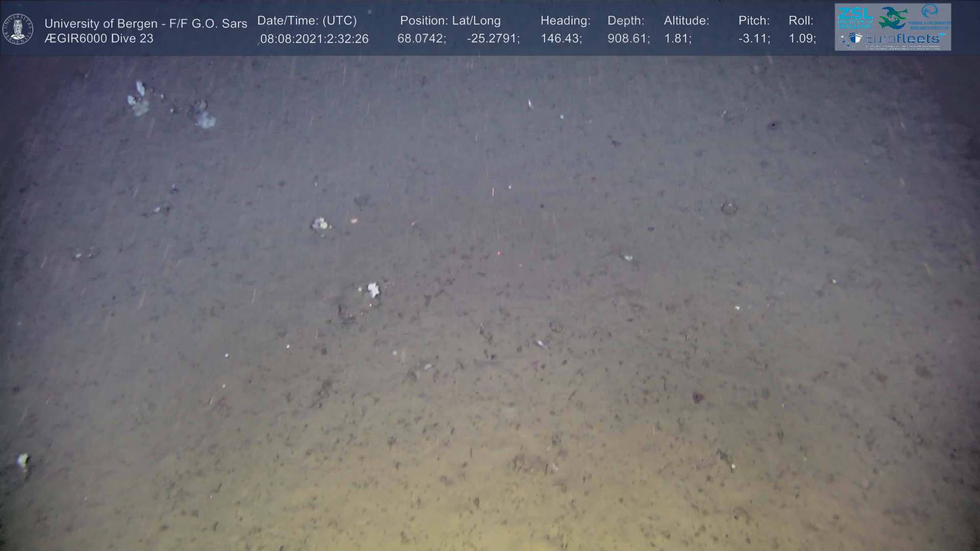Click the green-blue twin fish logo
Screen dimensions: 980x551
tap(893, 18)
